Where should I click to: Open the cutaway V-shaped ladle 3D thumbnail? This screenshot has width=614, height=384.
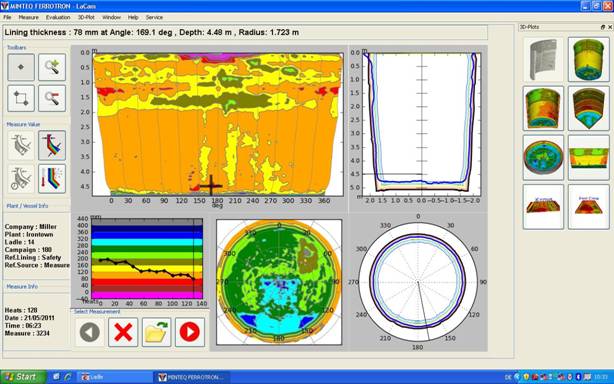click(x=589, y=108)
